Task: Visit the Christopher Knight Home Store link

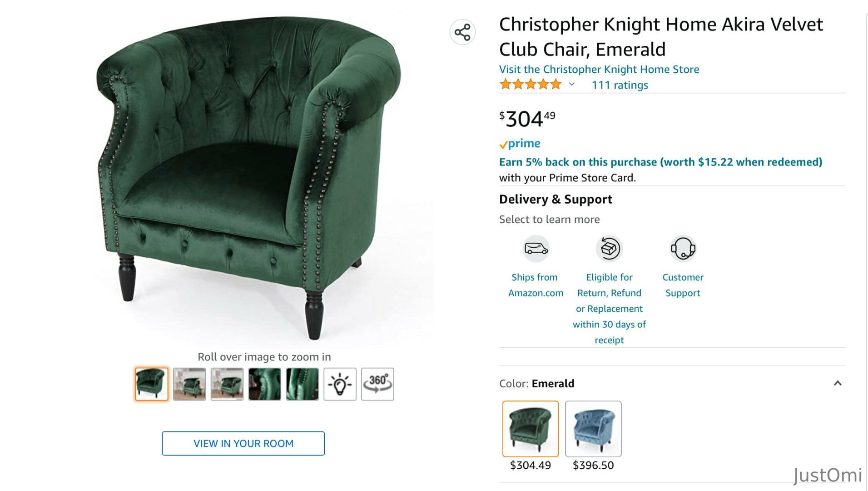Action: [x=599, y=69]
